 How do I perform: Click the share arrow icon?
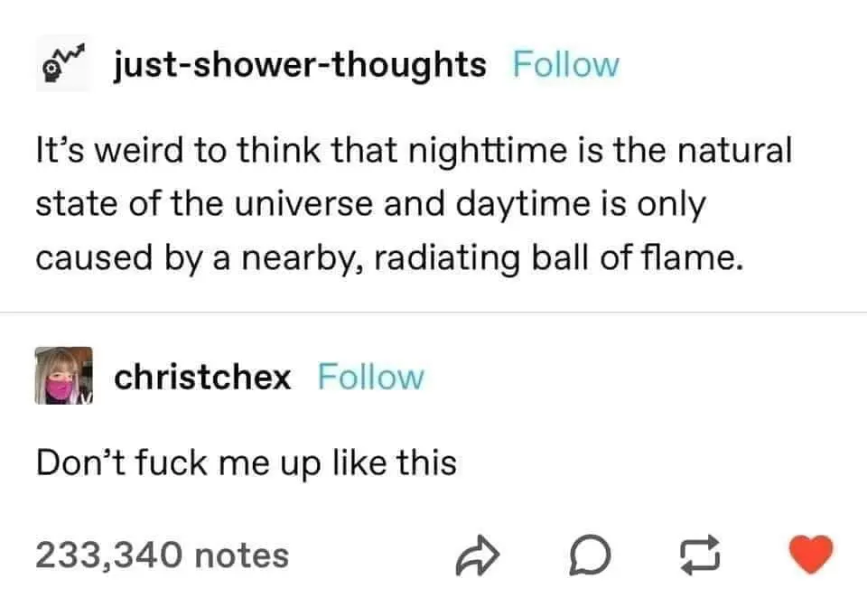point(478,555)
